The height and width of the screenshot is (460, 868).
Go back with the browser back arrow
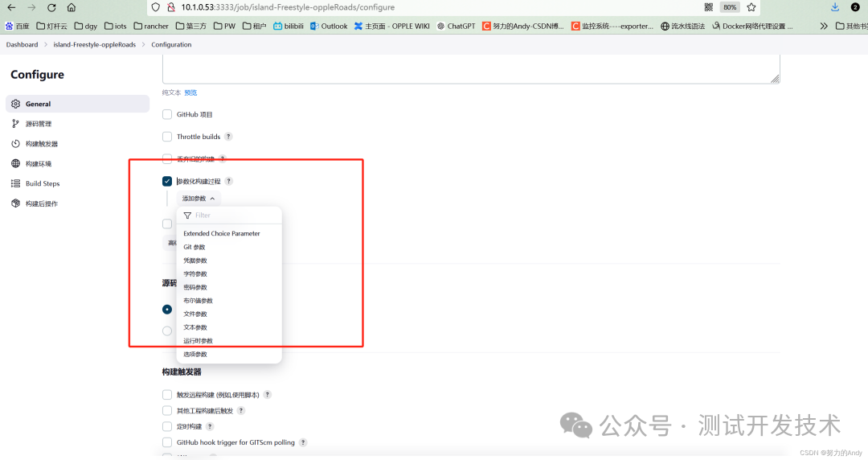(11, 7)
